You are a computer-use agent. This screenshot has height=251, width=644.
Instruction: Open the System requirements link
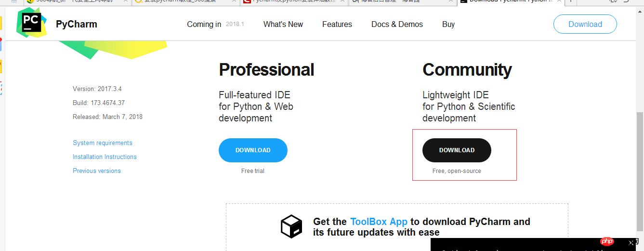point(103,143)
